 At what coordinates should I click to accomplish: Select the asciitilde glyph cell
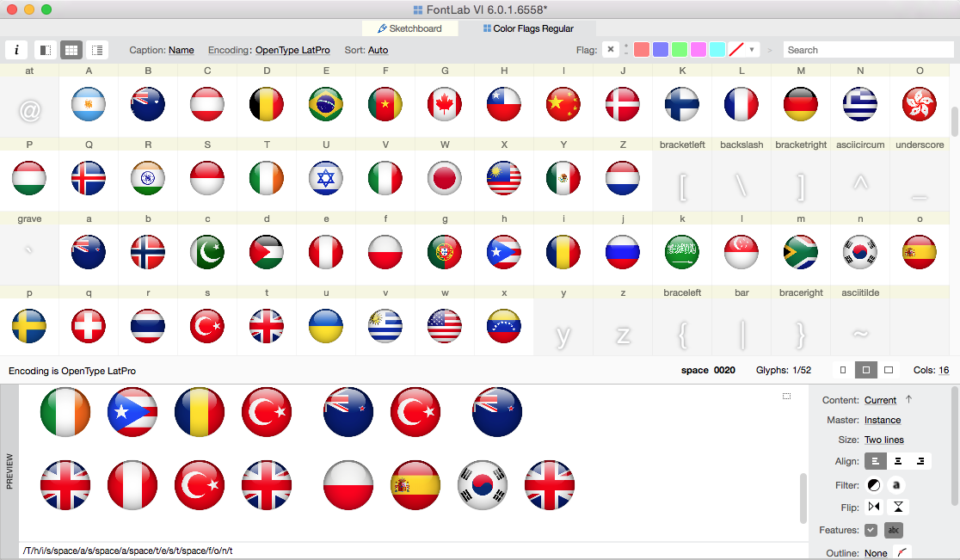(860, 326)
